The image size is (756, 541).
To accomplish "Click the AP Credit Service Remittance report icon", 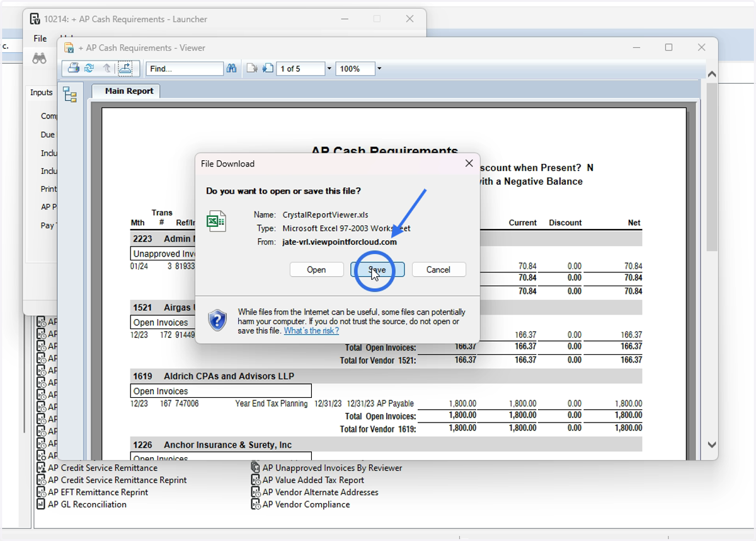I will point(42,468).
